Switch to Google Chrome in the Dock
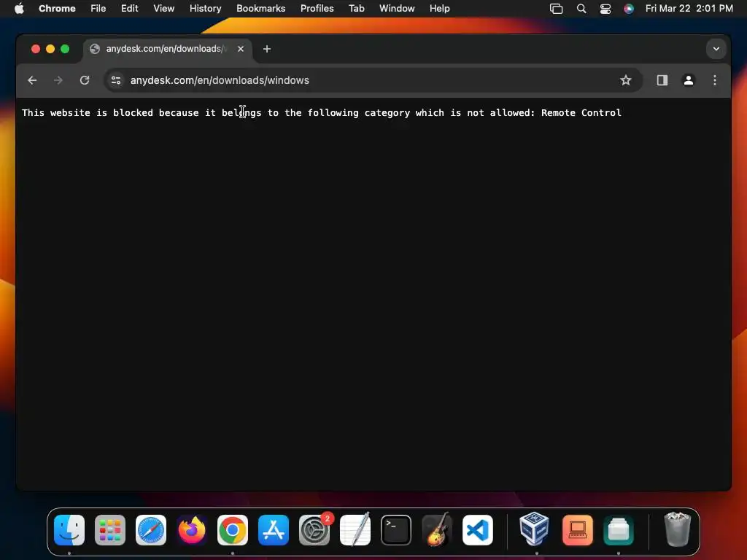Viewport: 747px width, 560px height. coord(233,530)
